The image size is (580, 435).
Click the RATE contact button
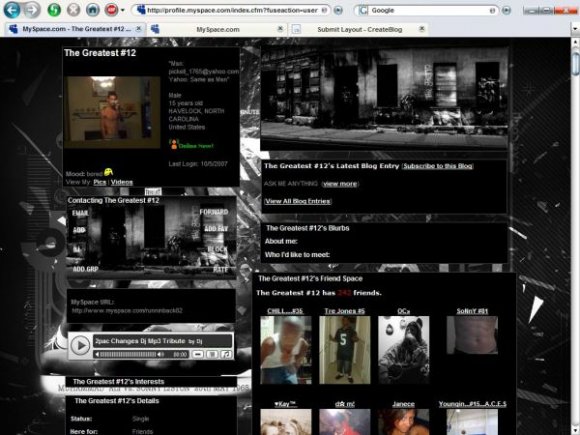(220, 269)
